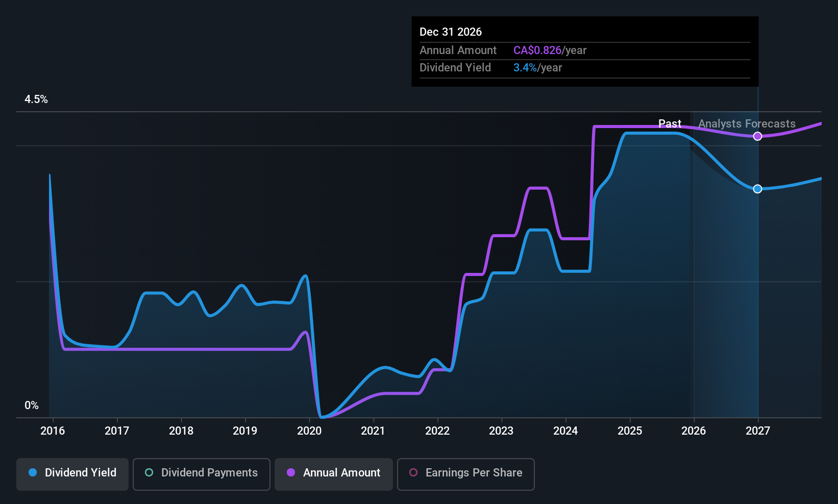
Task: Select the blue Dividend Yield data point marker
Action: [758, 189]
